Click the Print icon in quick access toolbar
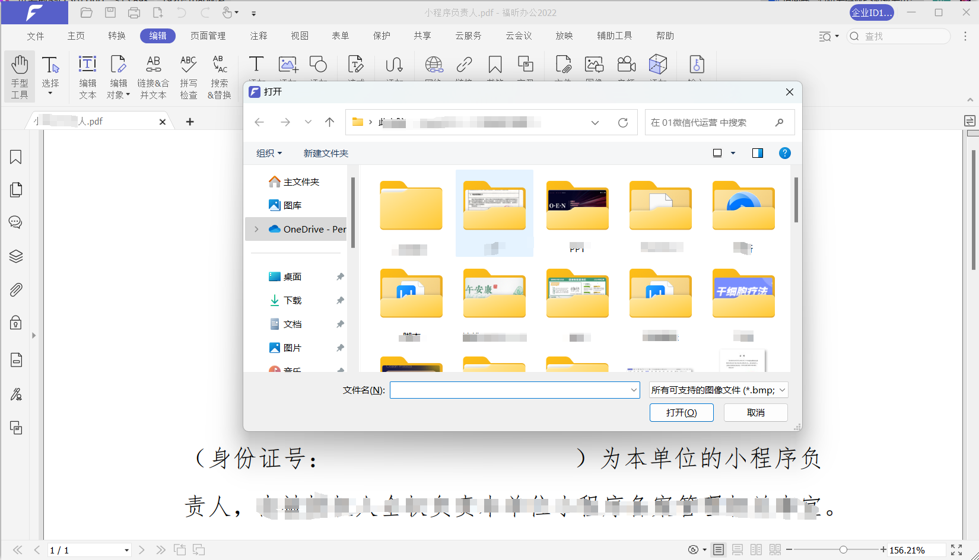This screenshot has width=979, height=560. point(134,12)
